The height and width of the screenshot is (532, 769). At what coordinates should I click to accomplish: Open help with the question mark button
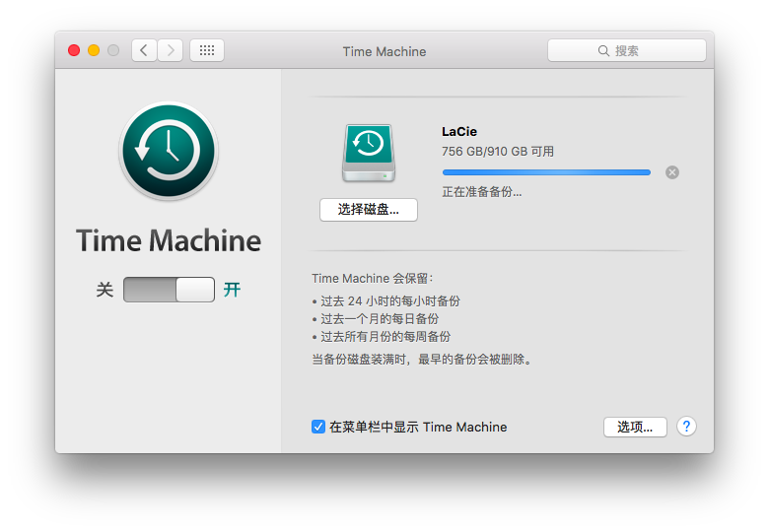click(x=687, y=427)
